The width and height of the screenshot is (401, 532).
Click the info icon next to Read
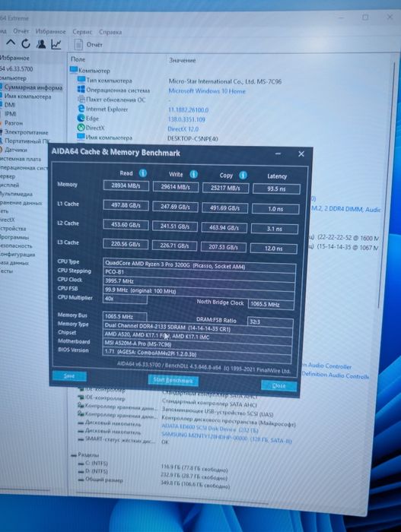[143, 173]
